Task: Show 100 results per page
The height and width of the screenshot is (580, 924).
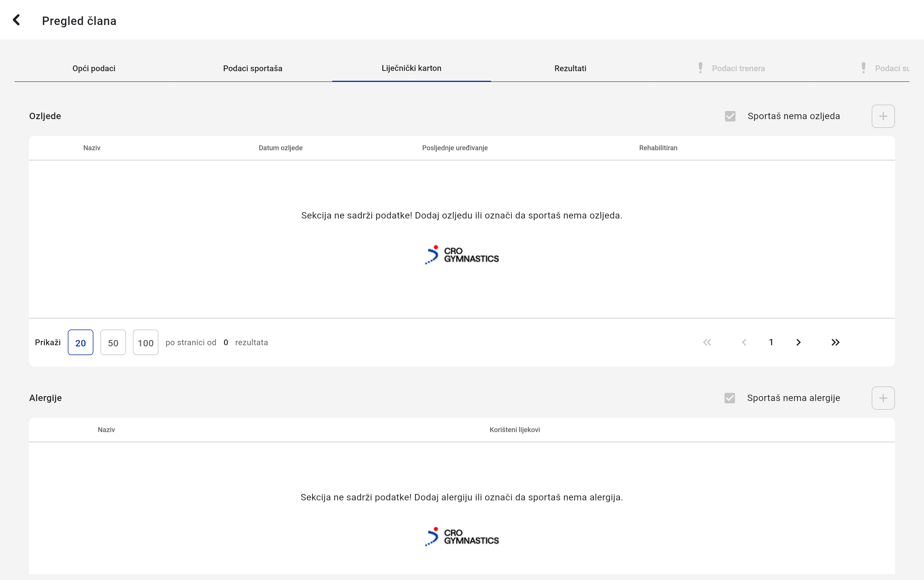Action: (x=145, y=343)
